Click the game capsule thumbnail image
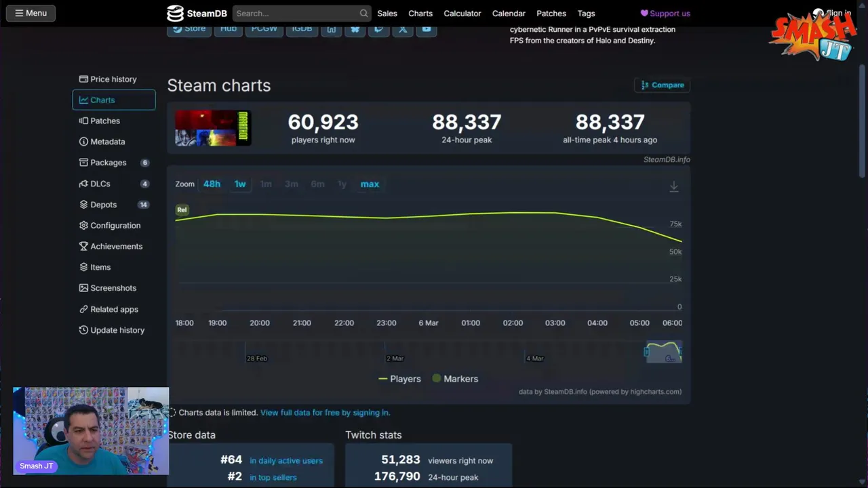Image resolution: width=868 pixels, height=488 pixels. (213, 128)
